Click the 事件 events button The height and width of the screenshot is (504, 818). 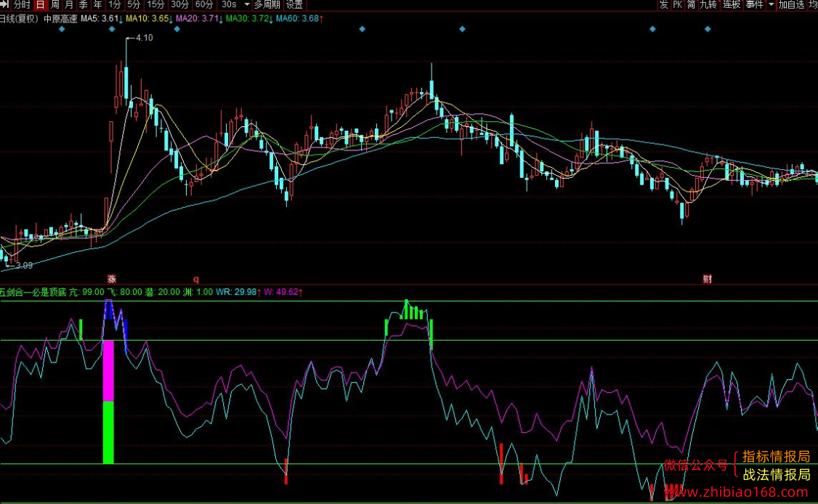(x=754, y=4)
